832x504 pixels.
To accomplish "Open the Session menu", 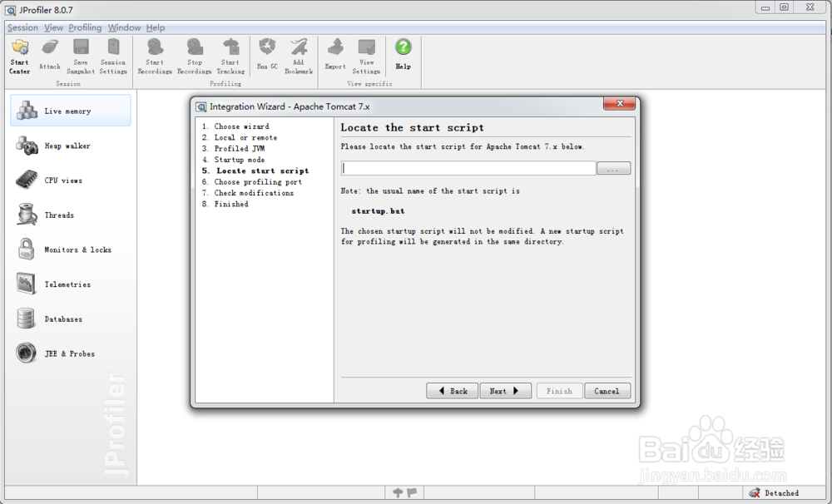I will point(22,27).
